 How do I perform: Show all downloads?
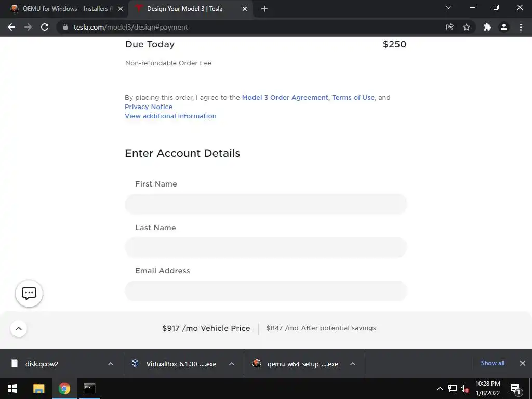493,363
